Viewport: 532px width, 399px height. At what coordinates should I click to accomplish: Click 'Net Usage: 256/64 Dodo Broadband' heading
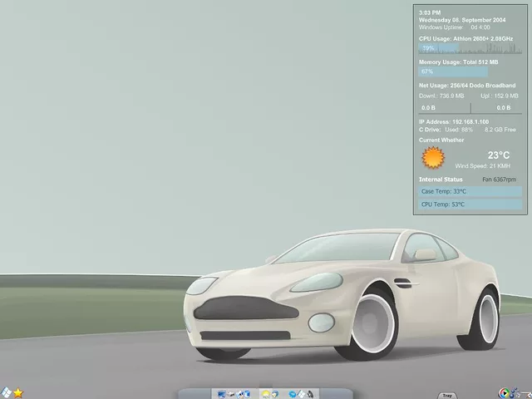(467, 86)
